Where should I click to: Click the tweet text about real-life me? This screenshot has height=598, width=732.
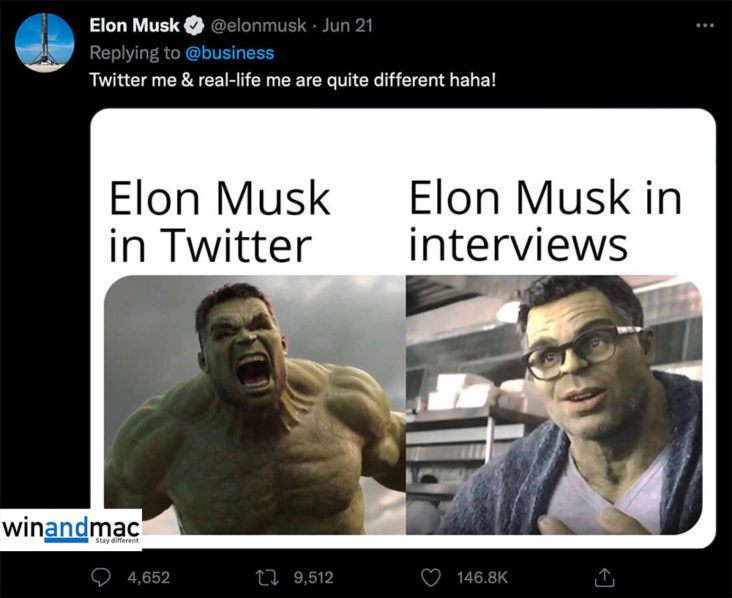pos(293,79)
